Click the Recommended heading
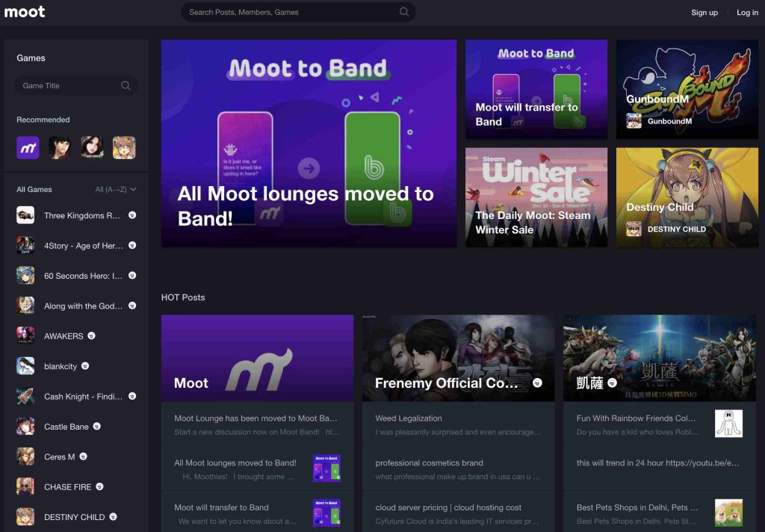 click(x=43, y=120)
